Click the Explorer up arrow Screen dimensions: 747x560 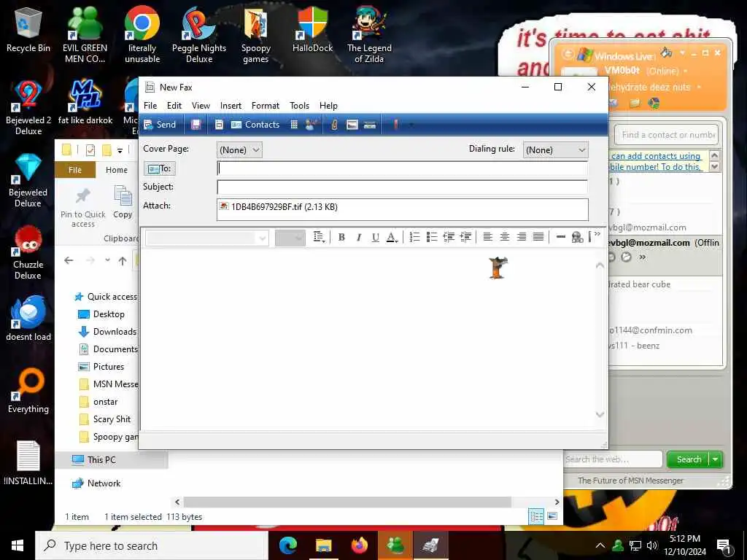coord(123,260)
